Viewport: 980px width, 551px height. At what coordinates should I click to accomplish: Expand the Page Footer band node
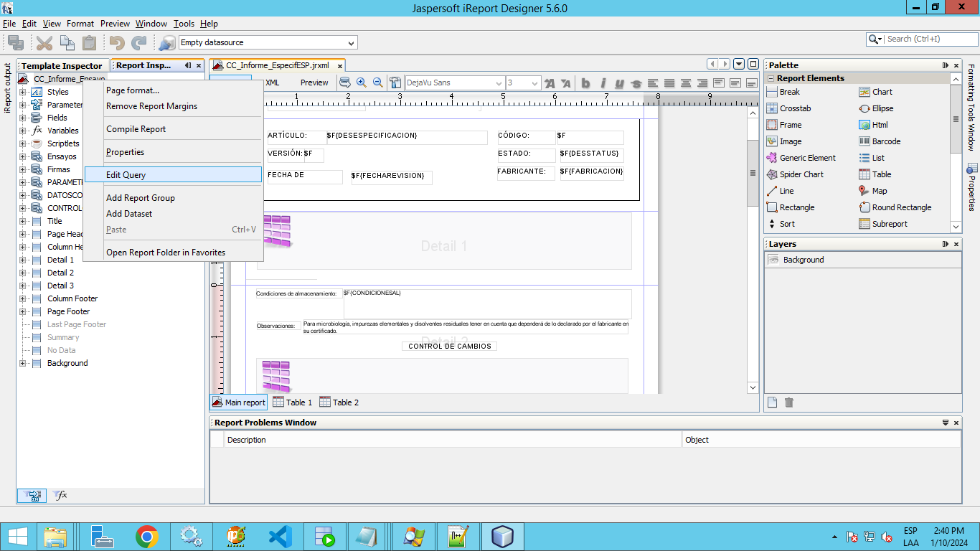pos(22,311)
